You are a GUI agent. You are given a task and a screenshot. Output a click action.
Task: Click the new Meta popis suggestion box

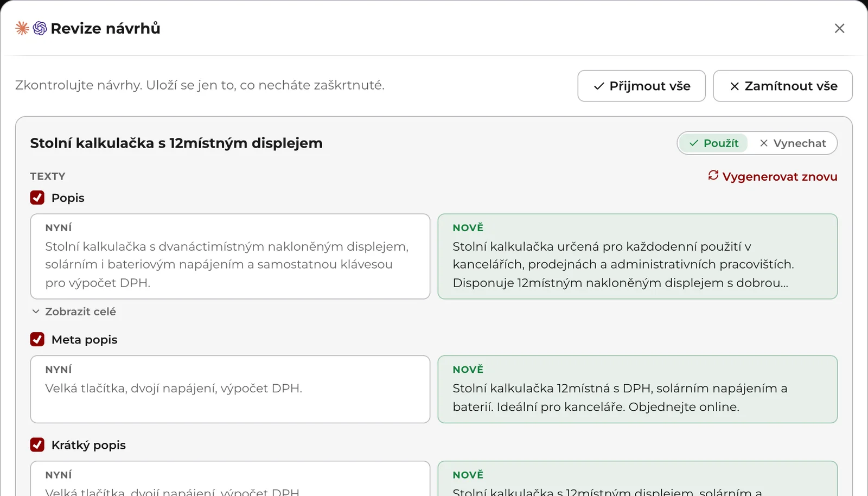pyautogui.click(x=637, y=389)
